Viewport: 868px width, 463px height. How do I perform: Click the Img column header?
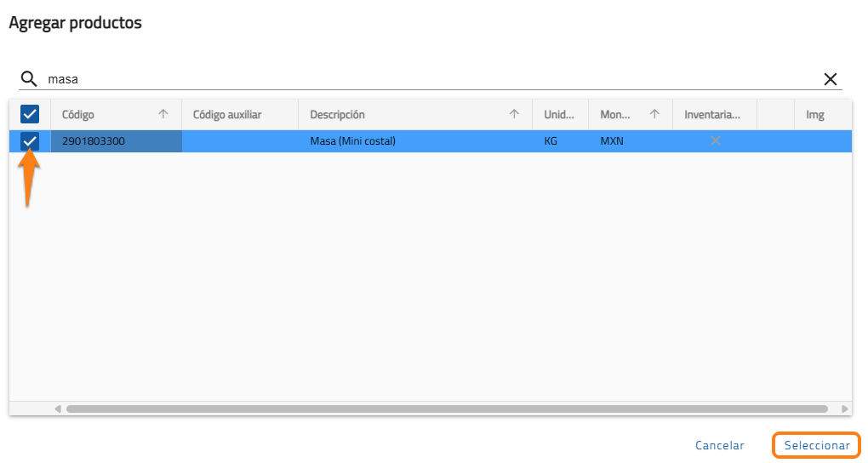pos(814,115)
